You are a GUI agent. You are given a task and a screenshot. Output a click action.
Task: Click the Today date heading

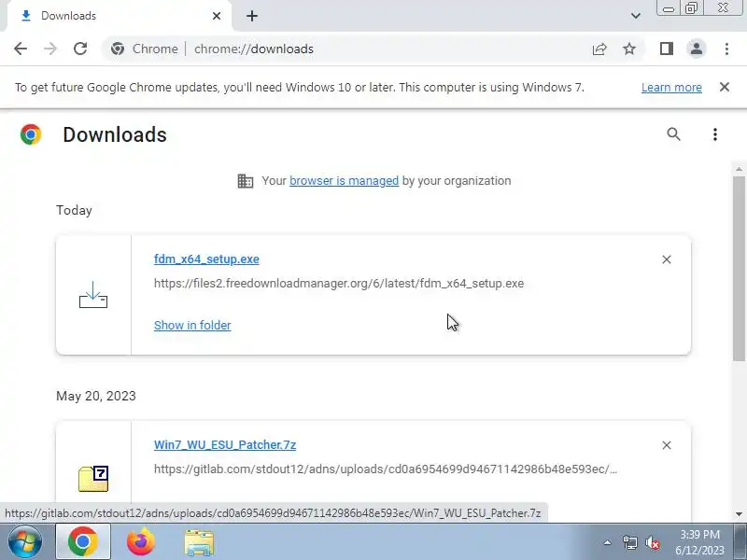74,211
